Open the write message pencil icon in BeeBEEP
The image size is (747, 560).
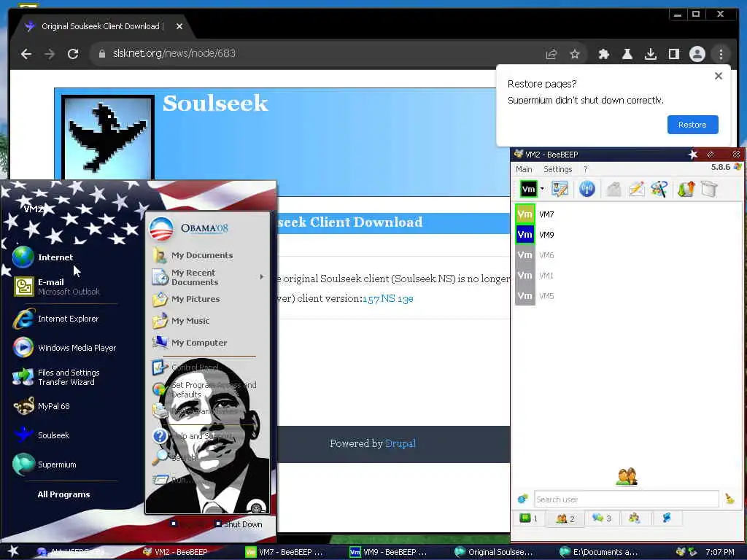(636, 189)
